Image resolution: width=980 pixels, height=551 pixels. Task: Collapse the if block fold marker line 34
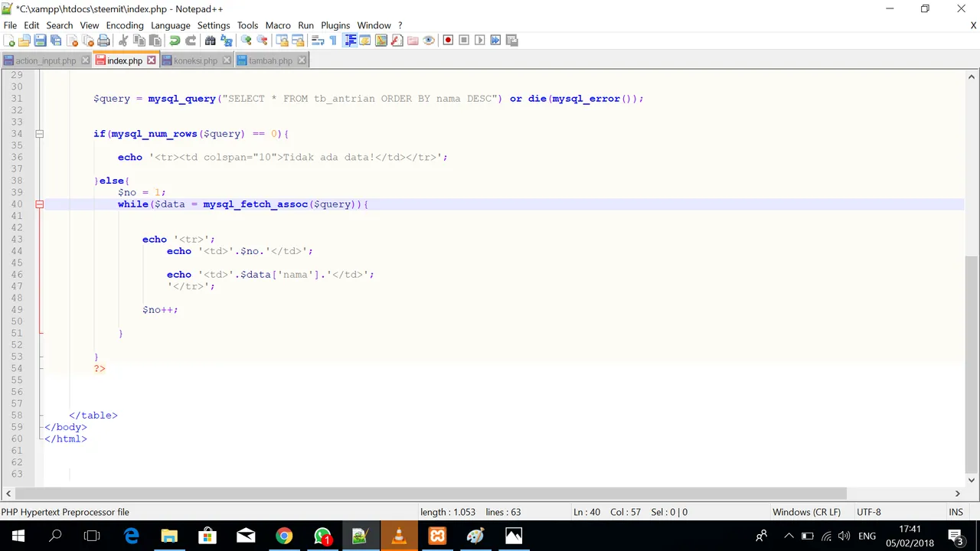click(x=39, y=134)
